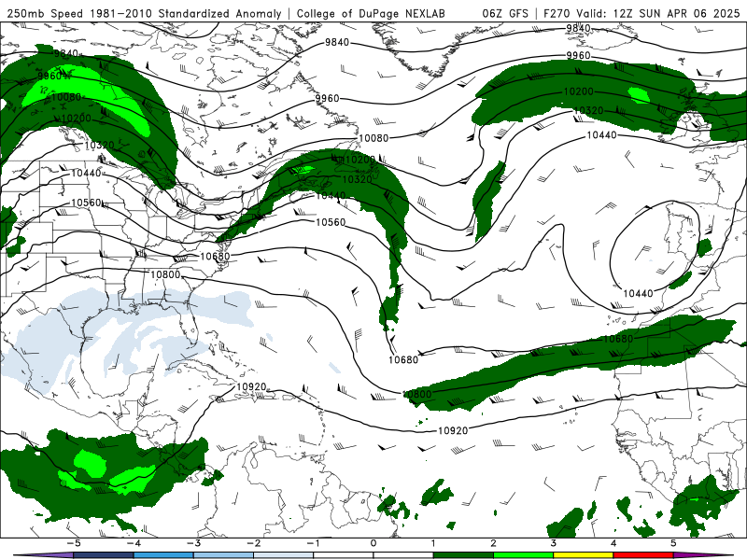
Task: Click the 10440 label on the closed low near Iberia
Action: point(638,293)
